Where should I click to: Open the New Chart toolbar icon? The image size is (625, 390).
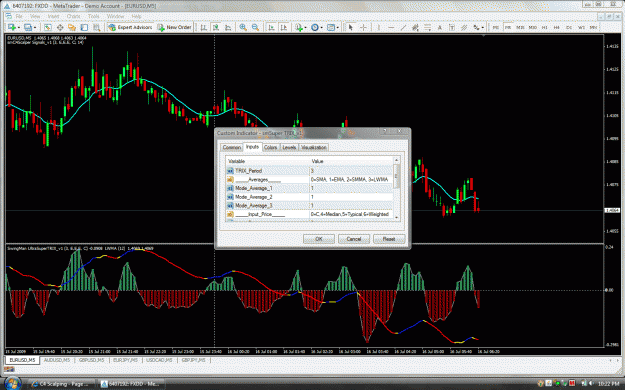[12, 27]
